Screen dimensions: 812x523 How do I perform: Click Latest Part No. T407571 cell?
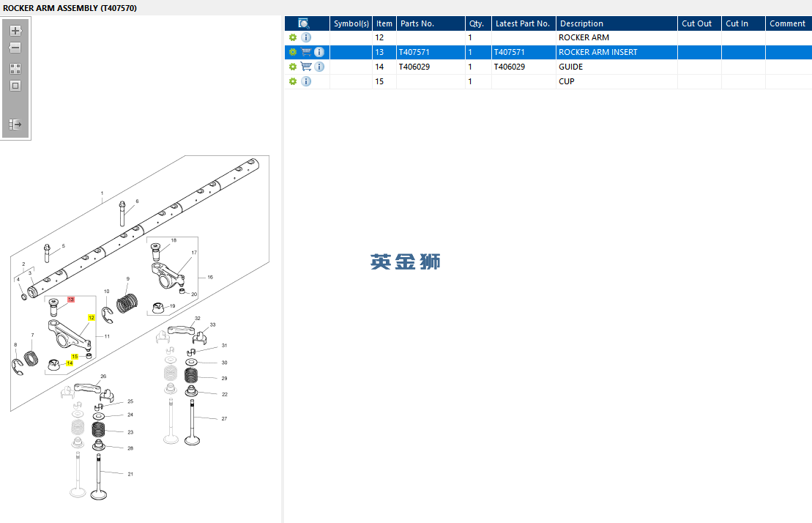[524, 52]
